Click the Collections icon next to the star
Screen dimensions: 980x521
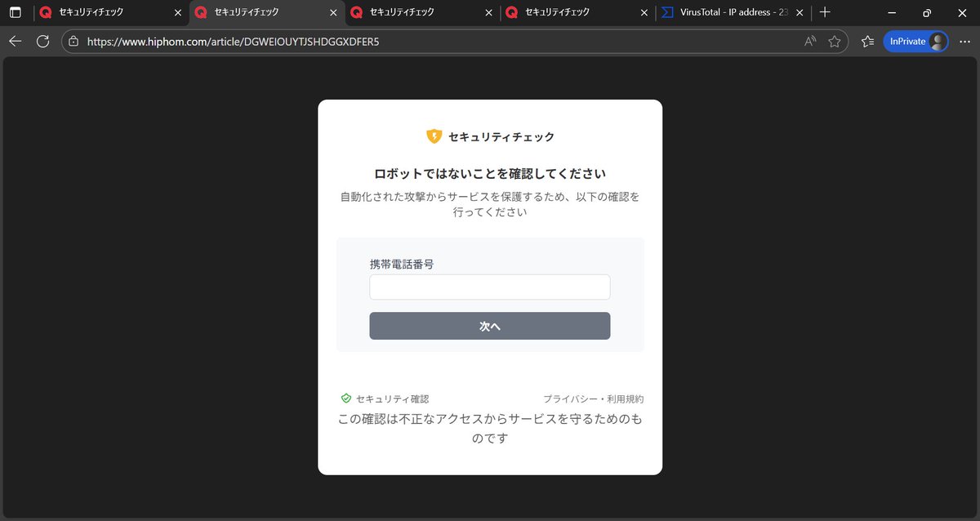[x=867, y=41]
